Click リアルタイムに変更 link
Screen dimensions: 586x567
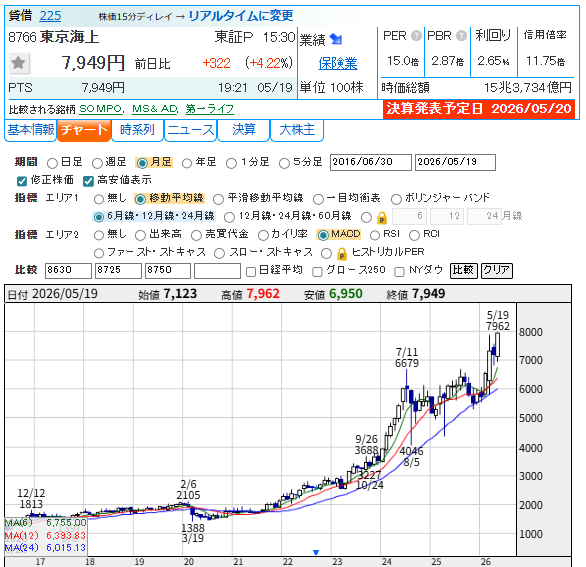pos(241,16)
